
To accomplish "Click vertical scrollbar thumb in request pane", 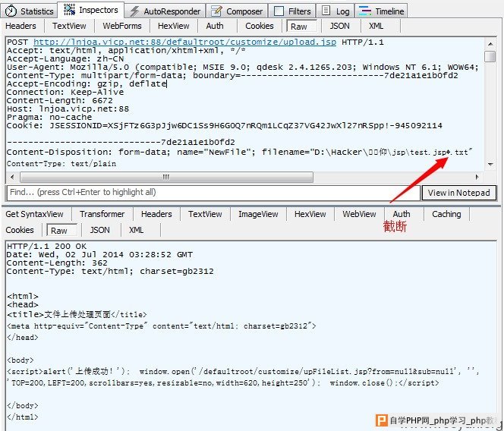I will tap(490, 56).
